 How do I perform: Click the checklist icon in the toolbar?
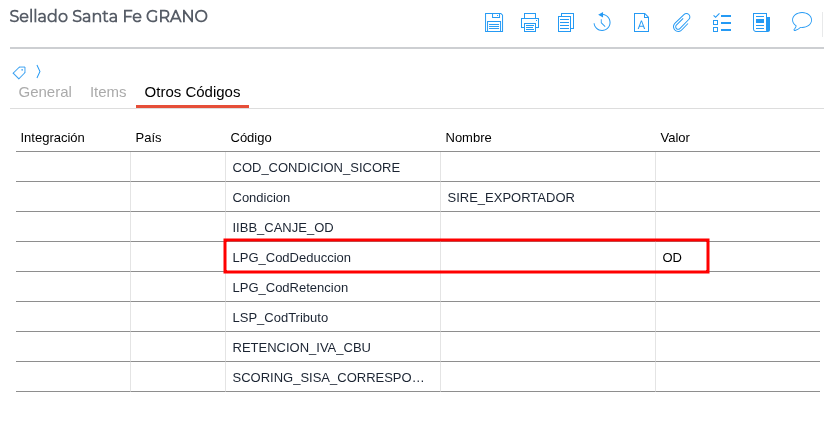click(x=722, y=22)
